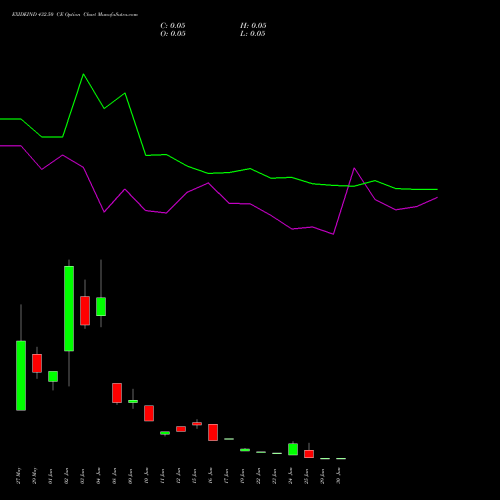The width and height of the screenshot is (500, 500).
Task: Click the green indicator line's highest peak
Action: click(83, 74)
